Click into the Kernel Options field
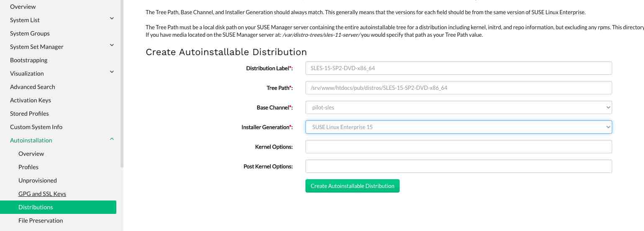Screen dimensions: 644x231 [459, 147]
